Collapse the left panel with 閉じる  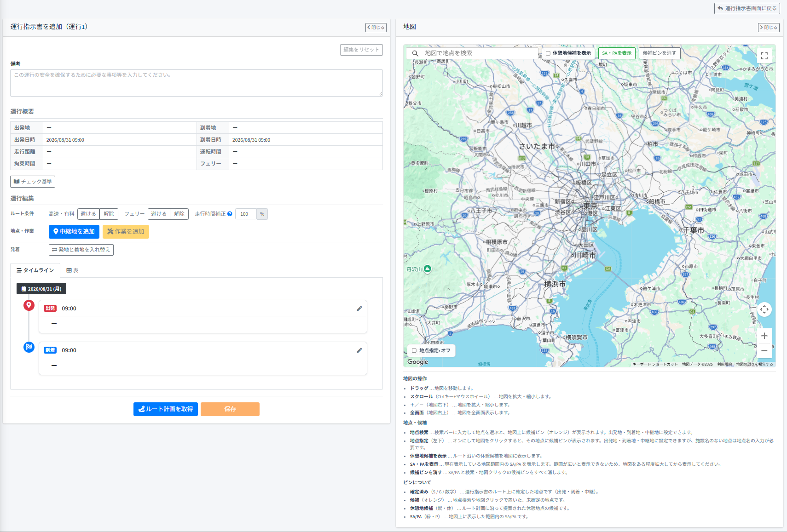click(x=376, y=28)
